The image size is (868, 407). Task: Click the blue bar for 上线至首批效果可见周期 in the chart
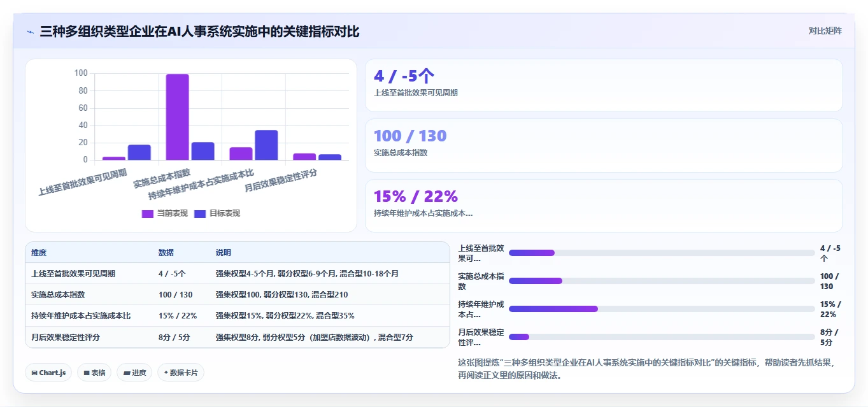[139, 152]
